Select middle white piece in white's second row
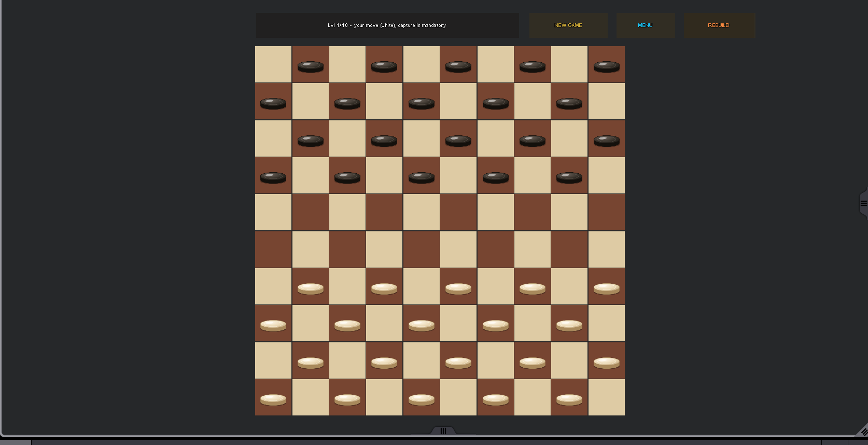 pyautogui.click(x=422, y=325)
